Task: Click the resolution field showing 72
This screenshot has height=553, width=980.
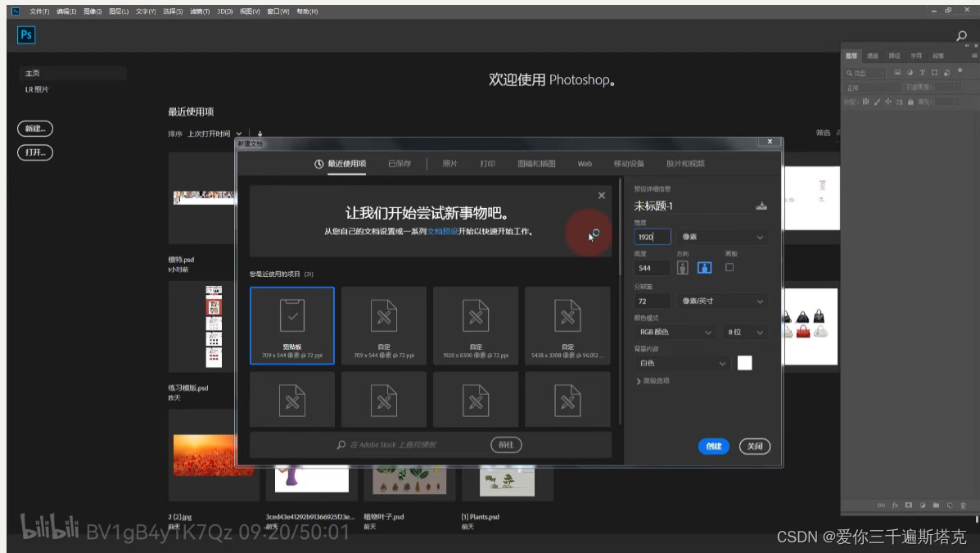Action: pos(652,301)
